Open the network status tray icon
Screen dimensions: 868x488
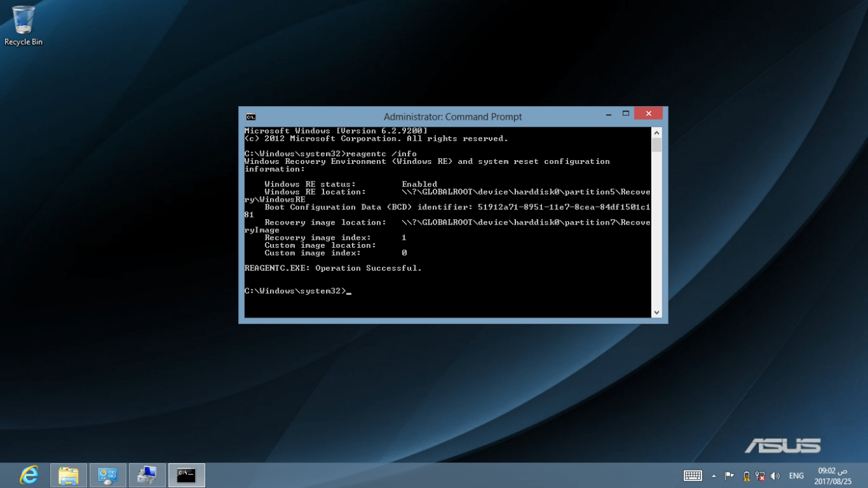(x=760, y=476)
